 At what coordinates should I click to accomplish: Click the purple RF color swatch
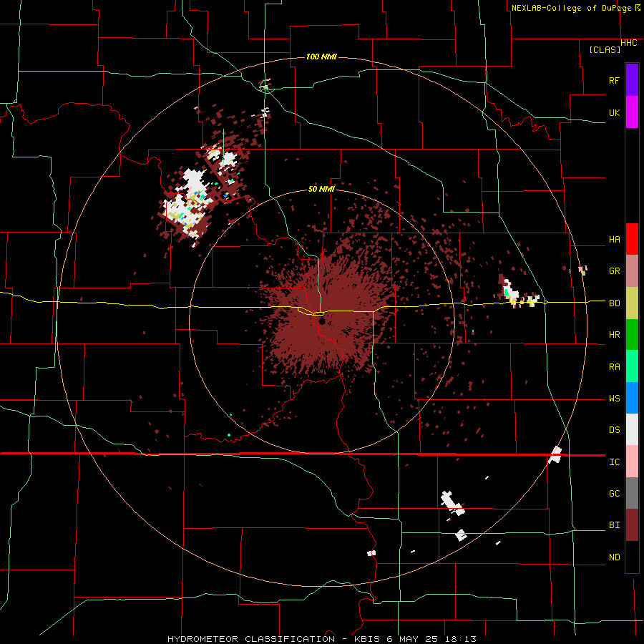[632, 80]
